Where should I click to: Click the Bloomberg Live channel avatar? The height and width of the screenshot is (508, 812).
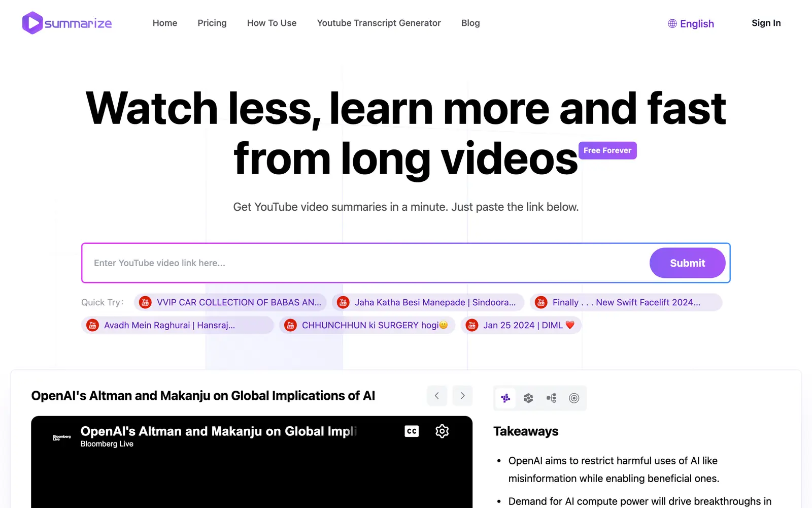tap(62, 437)
